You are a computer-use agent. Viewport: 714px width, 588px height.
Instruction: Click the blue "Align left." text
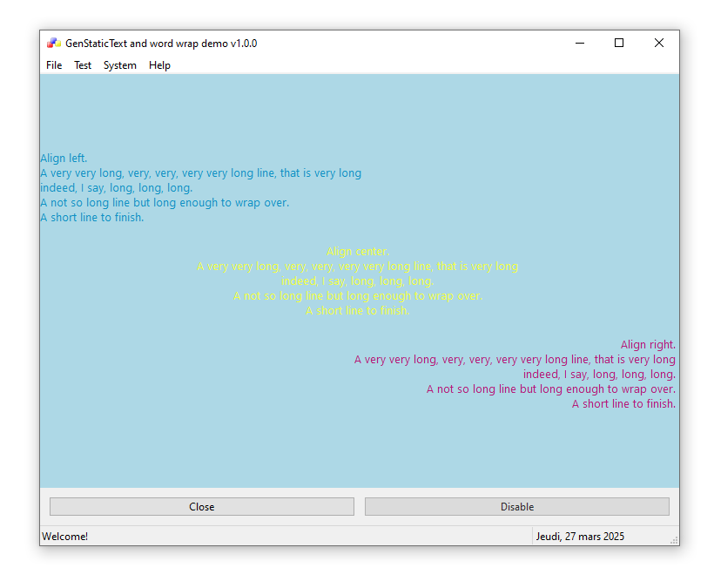click(x=64, y=159)
